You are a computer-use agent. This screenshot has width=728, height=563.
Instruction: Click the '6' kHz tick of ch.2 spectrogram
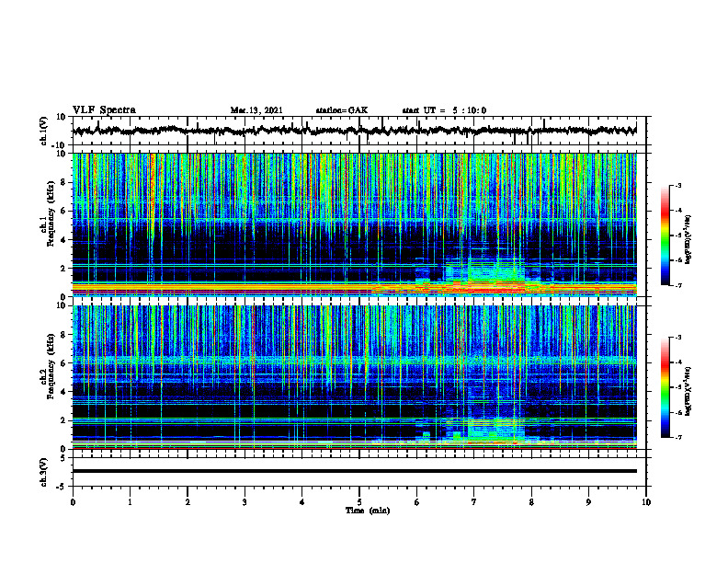click(x=63, y=363)
